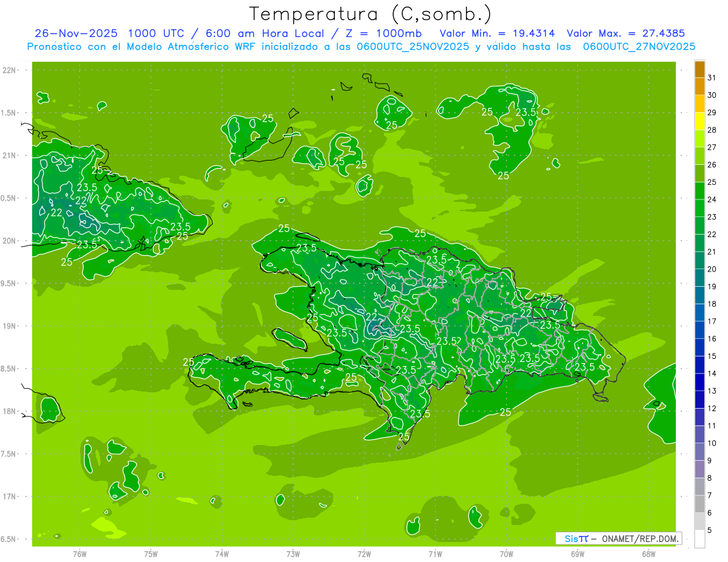This screenshot has width=728, height=562.
Task: Pick the orange swatch between 30 and 31
Action: (699, 87)
